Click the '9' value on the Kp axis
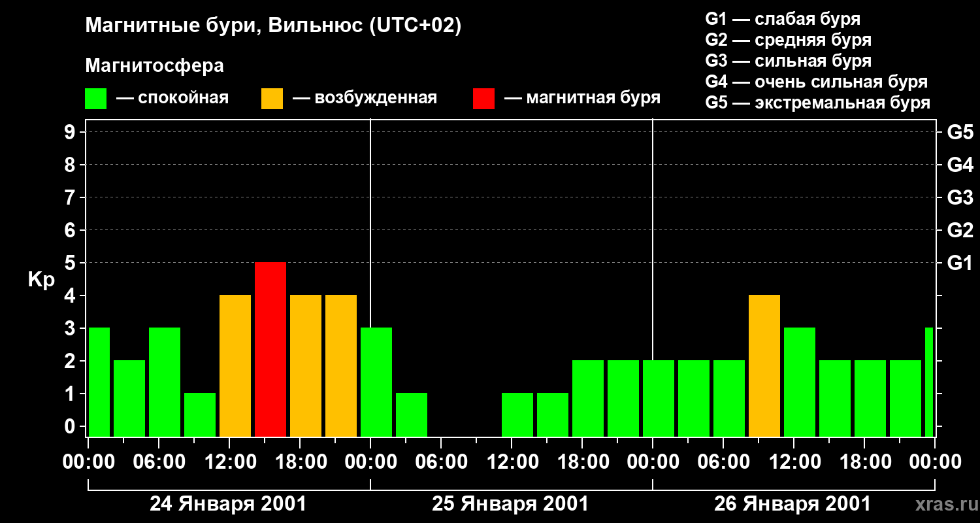This screenshot has width=980, height=523. coord(71,132)
